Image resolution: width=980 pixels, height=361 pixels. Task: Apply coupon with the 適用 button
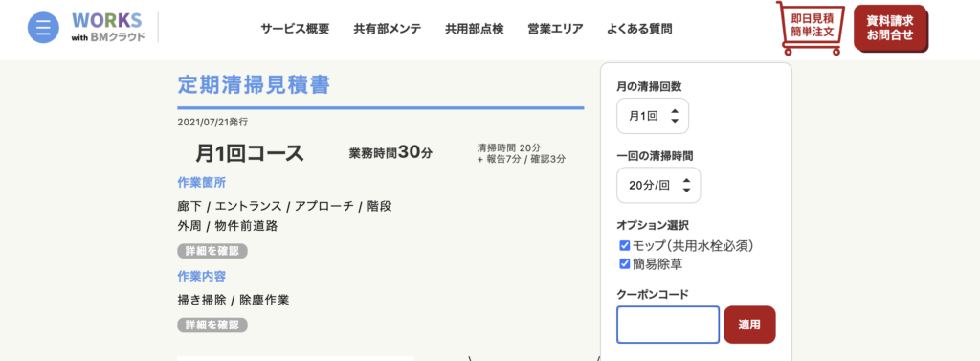click(x=749, y=325)
